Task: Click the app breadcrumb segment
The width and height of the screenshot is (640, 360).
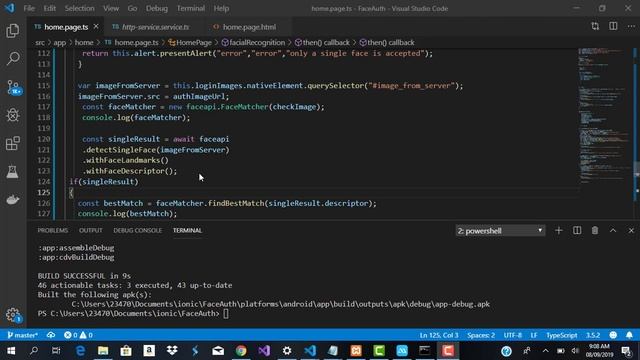Action: pos(60,42)
